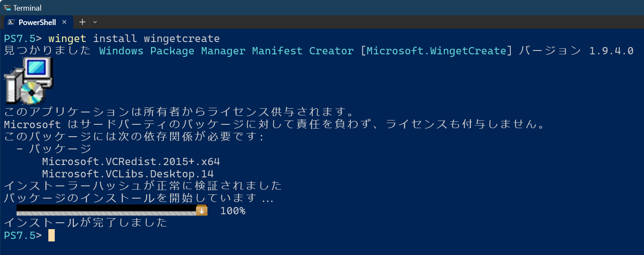Click the package download icon on progress bar

202,210
